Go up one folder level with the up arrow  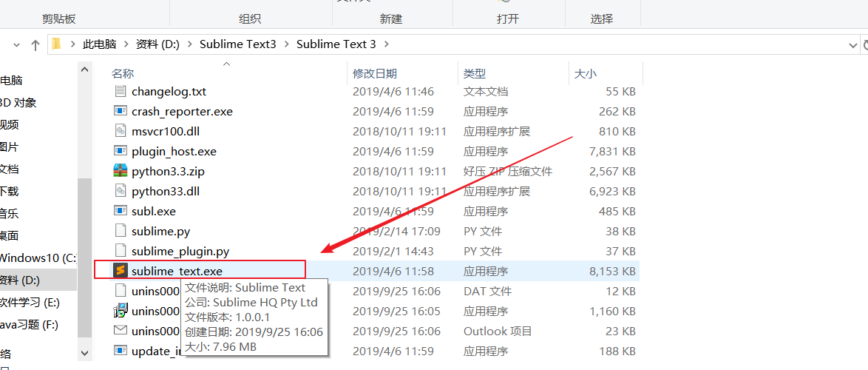tap(35, 45)
